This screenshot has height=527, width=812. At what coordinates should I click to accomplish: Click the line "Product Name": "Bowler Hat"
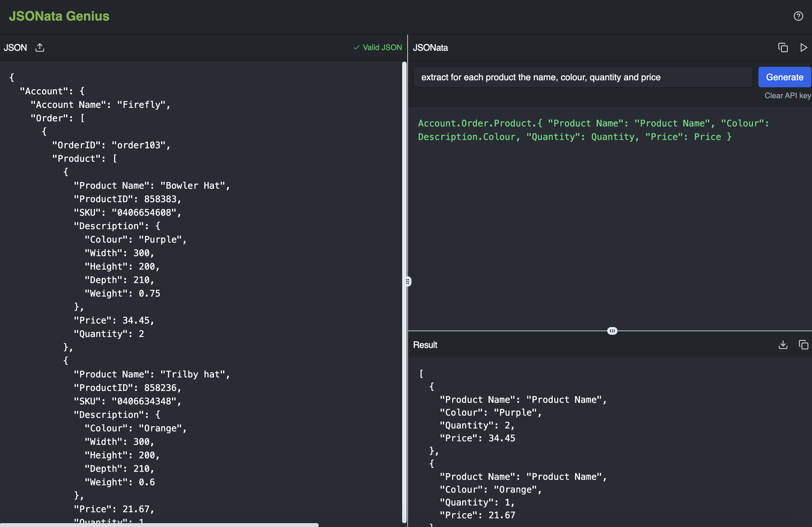pos(152,186)
